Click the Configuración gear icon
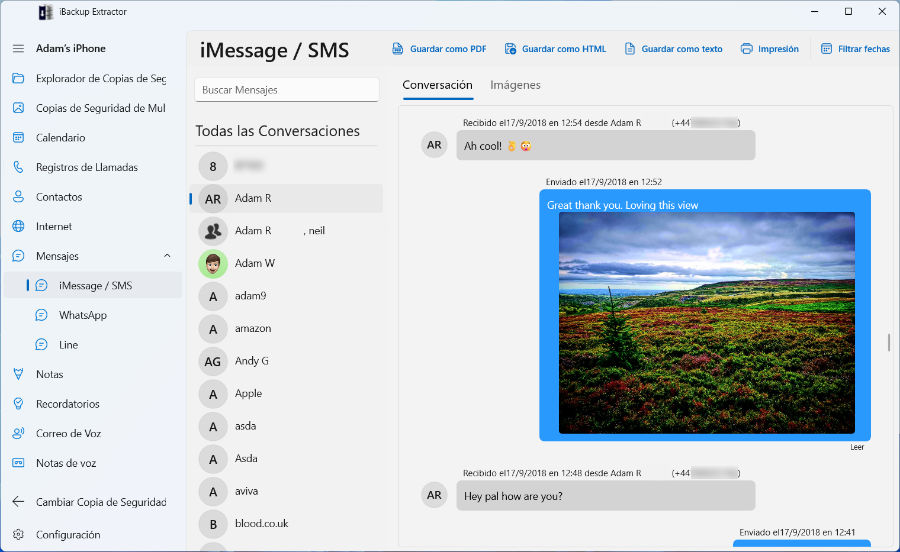Image resolution: width=900 pixels, height=552 pixels. [x=18, y=534]
